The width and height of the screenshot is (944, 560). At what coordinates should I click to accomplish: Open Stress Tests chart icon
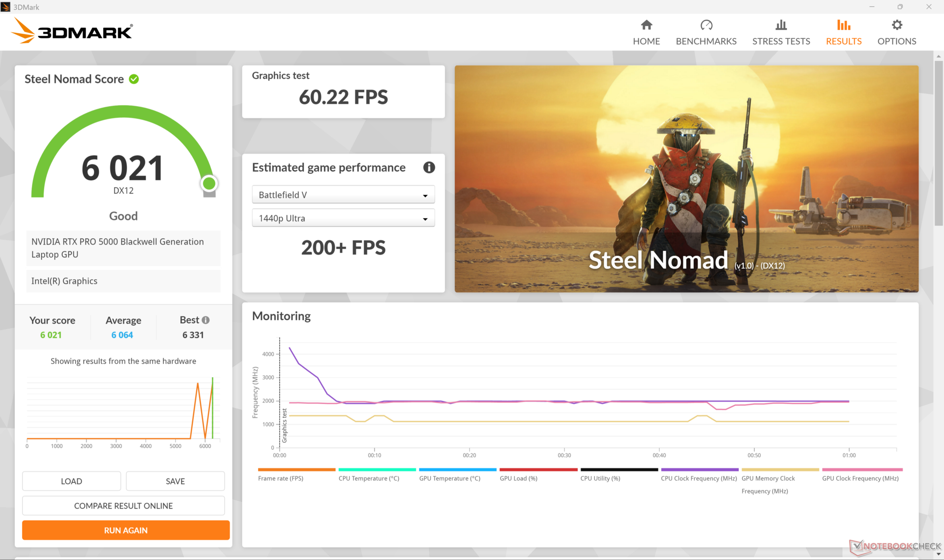click(781, 25)
